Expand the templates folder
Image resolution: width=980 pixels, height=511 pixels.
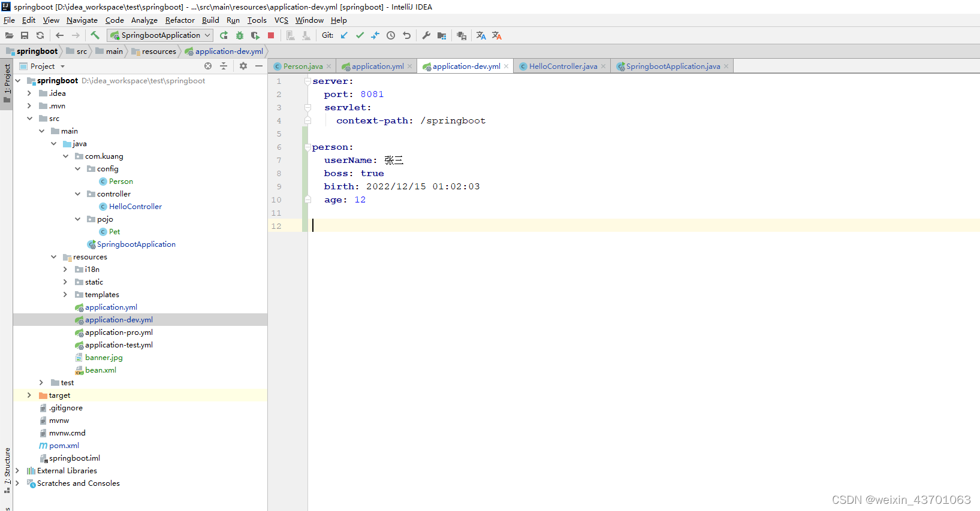(65, 294)
